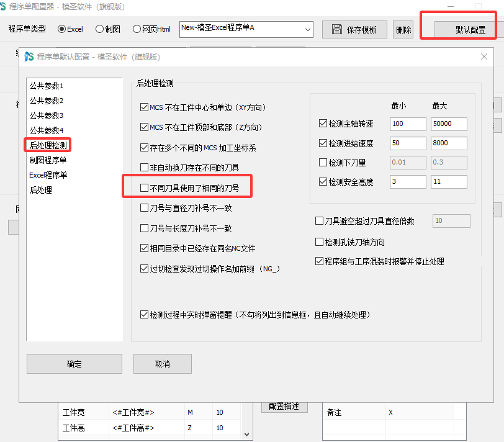
Task: Select the 制图 radio button
Action: [x=100, y=29]
